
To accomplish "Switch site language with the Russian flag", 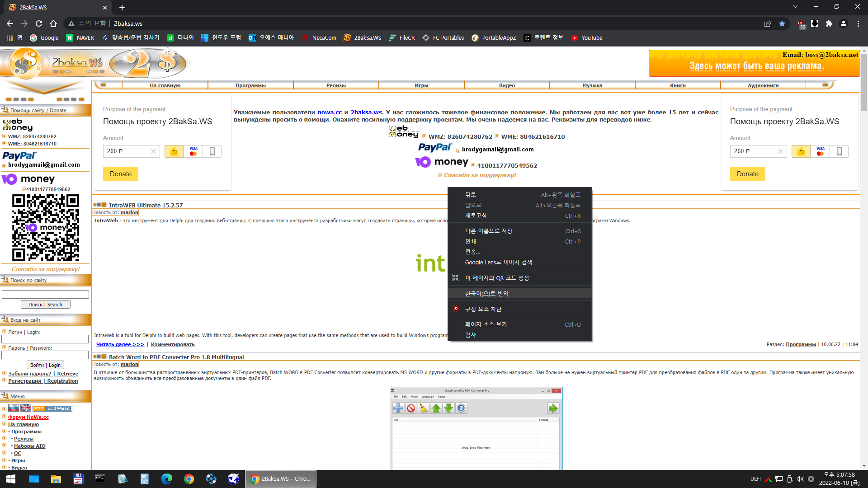I will click(14, 408).
